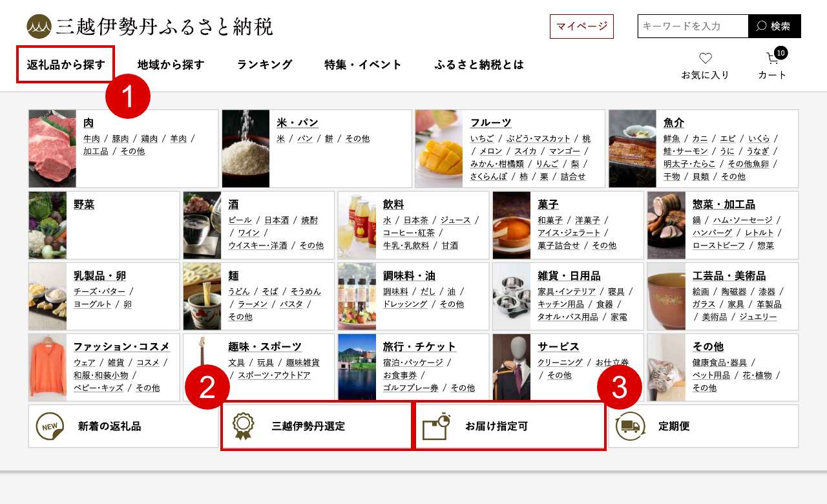Viewport: 827px width, 504px height.
Task: Click the 魚介 category image
Action: [633, 149]
